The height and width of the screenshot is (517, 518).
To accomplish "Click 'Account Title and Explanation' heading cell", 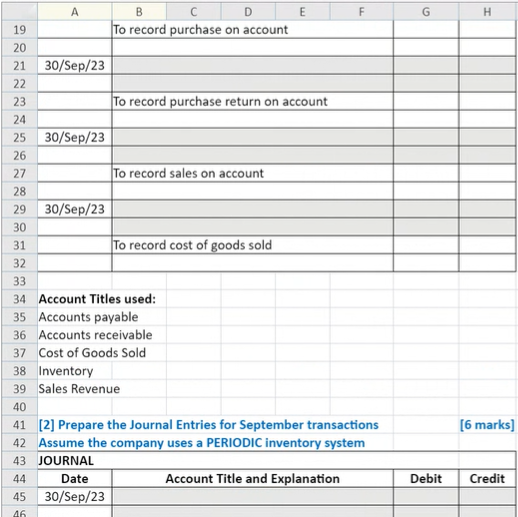I will pyautogui.click(x=252, y=479).
